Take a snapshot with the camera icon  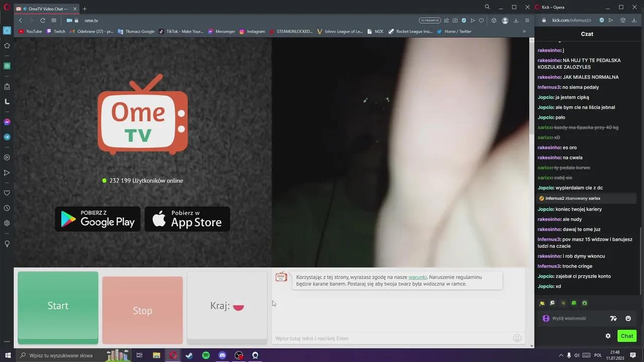pyautogui.click(x=455, y=21)
